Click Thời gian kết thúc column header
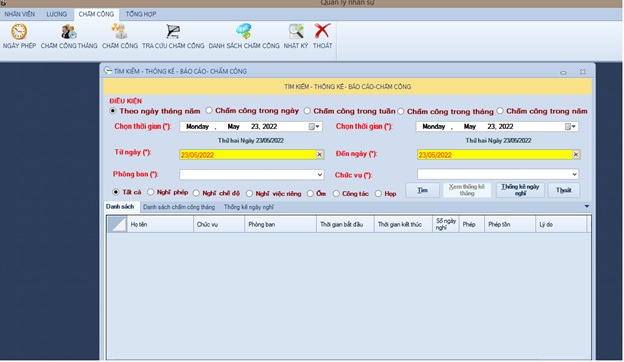The width and height of the screenshot is (624, 362). pos(403,224)
